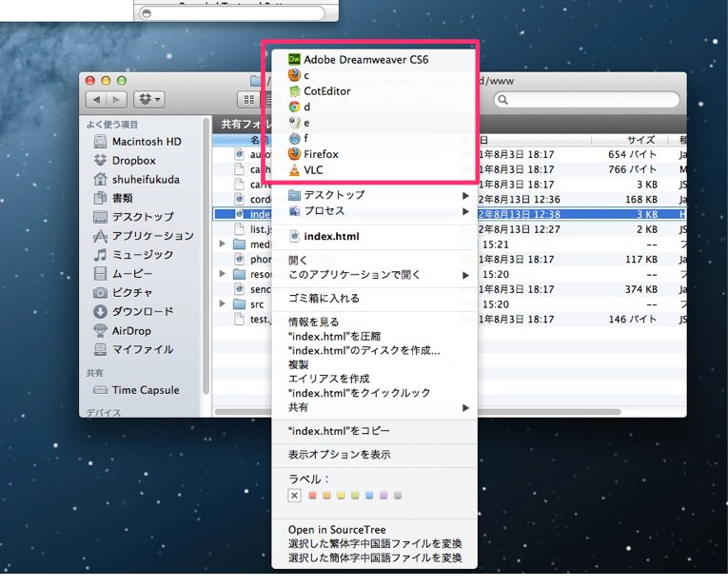Image resolution: width=728 pixels, height=587 pixels.
Task: Choose 複製 duplicate menu item
Action: pyautogui.click(x=298, y=364)
